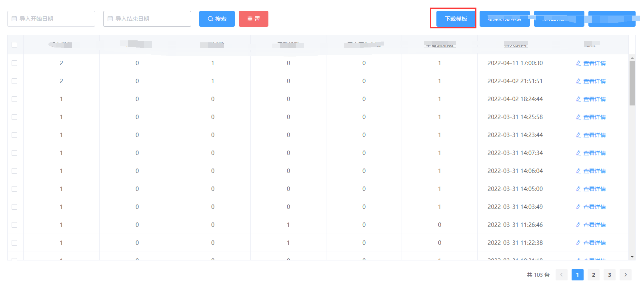Click calendar icon in 导入开始日期 field
The width and height of the screenshot is (644, 288).
tap(14, 19)
